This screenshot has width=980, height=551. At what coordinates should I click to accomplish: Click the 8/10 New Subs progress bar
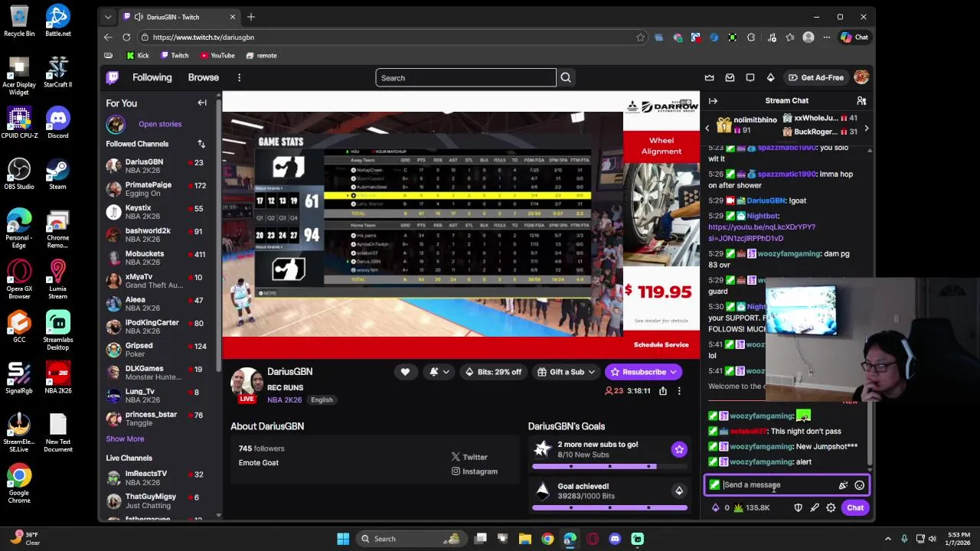point(609,466)
